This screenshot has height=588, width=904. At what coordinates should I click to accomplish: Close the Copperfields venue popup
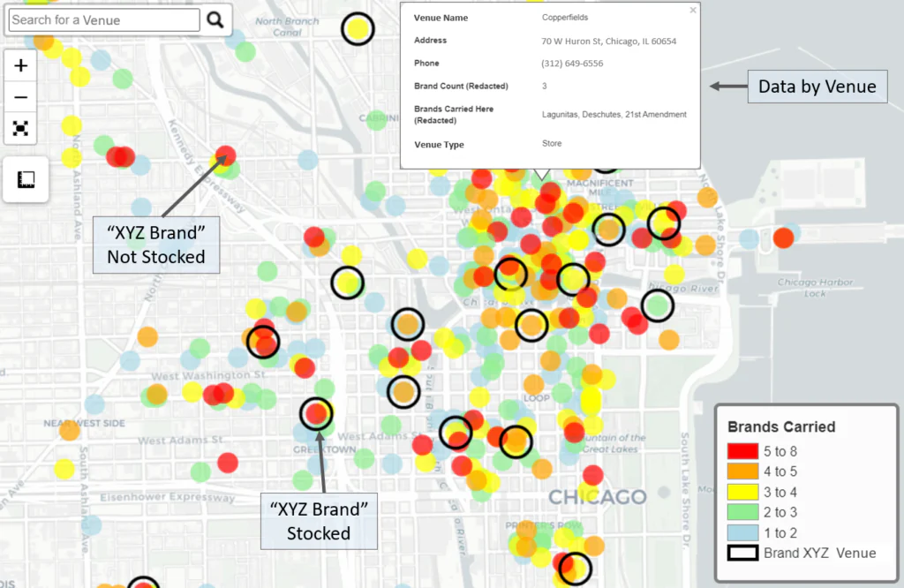point(693,10)
